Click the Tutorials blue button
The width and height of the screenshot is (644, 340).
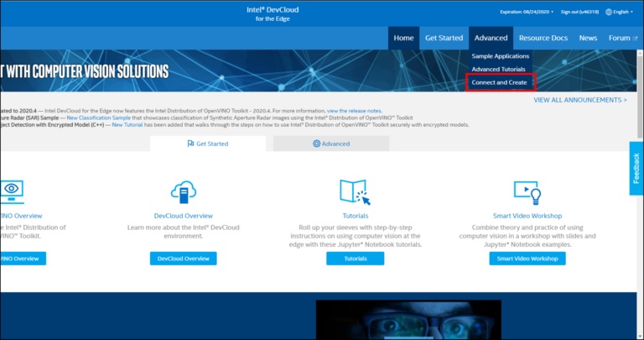pyautogui.click(x=356, y=259)
